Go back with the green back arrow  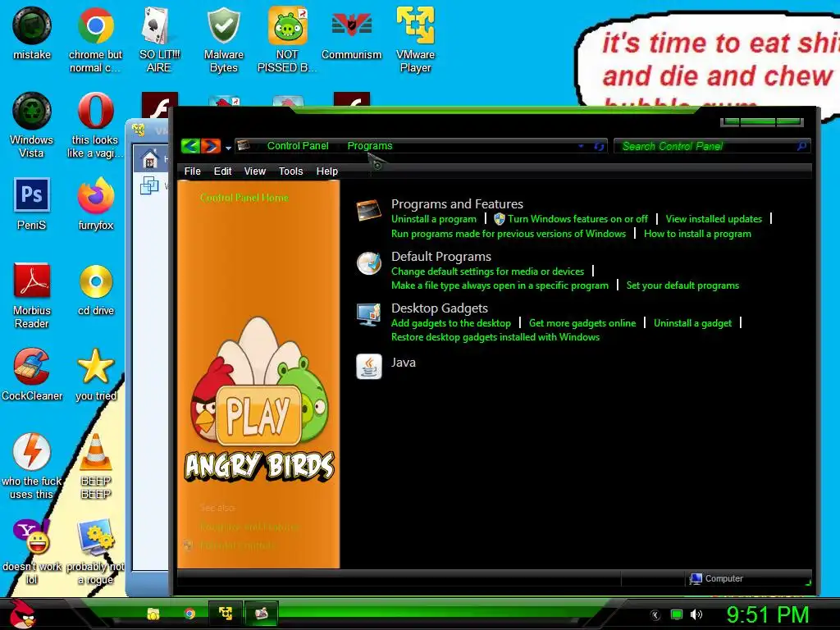(190, 146)
